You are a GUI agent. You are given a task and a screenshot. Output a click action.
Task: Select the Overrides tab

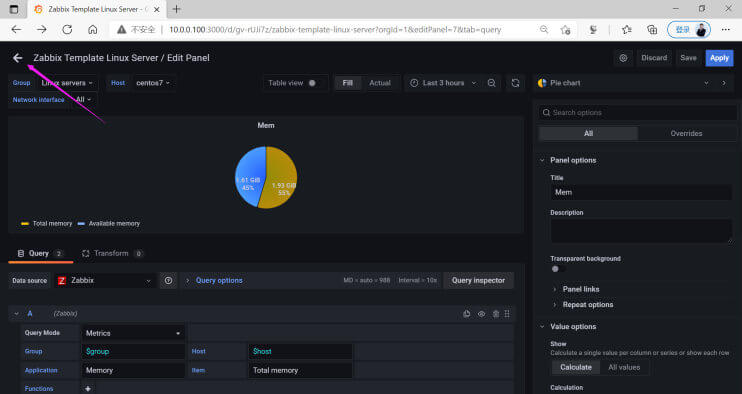pyautogui.click(x=686, y=133)
